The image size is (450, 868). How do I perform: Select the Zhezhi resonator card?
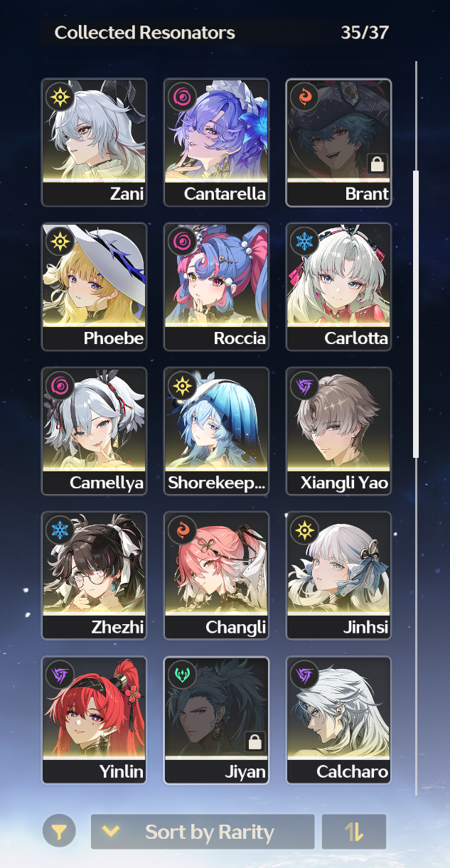94,575
